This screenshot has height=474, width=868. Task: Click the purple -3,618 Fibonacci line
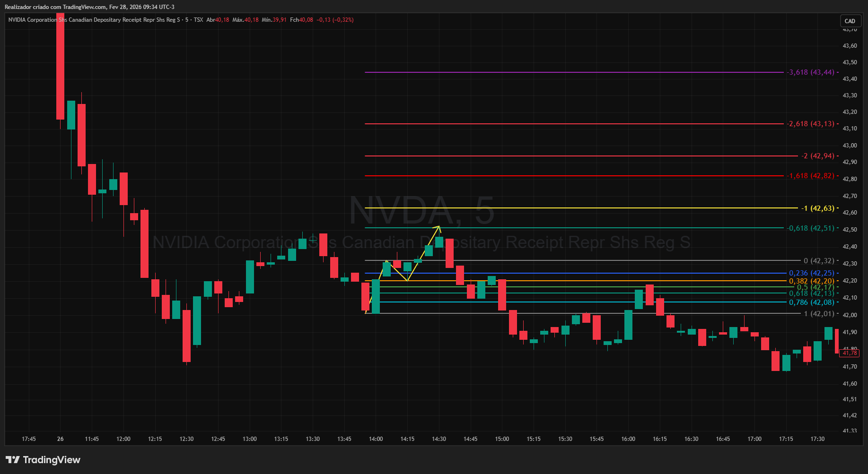point(574,72)
